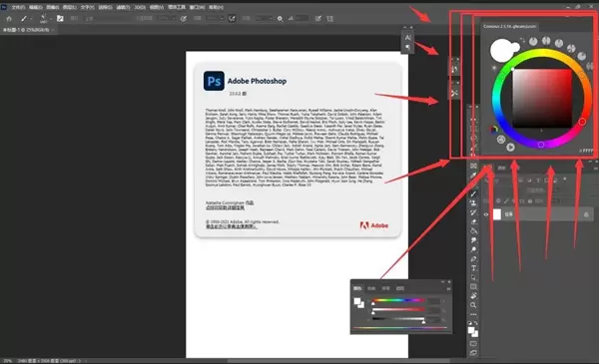Select the Brush tool in vertical toolbar
Viewport: 599px width, 364px height.
pyautogui.click(x=473, y=193)
